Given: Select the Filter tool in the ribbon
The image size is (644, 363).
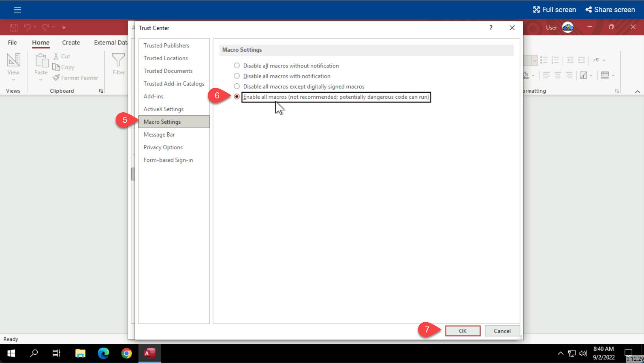Looking at the screenshot, I should 118,65.
